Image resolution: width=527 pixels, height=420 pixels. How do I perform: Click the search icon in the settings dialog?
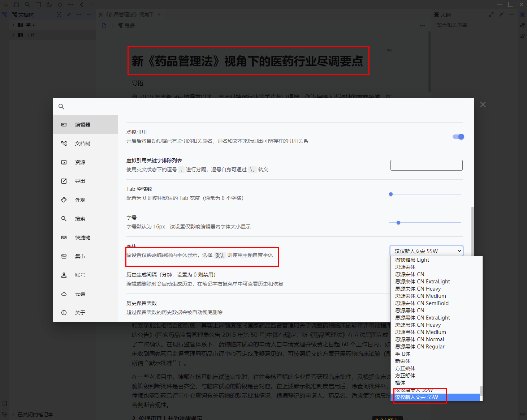(x=61, y=107)
